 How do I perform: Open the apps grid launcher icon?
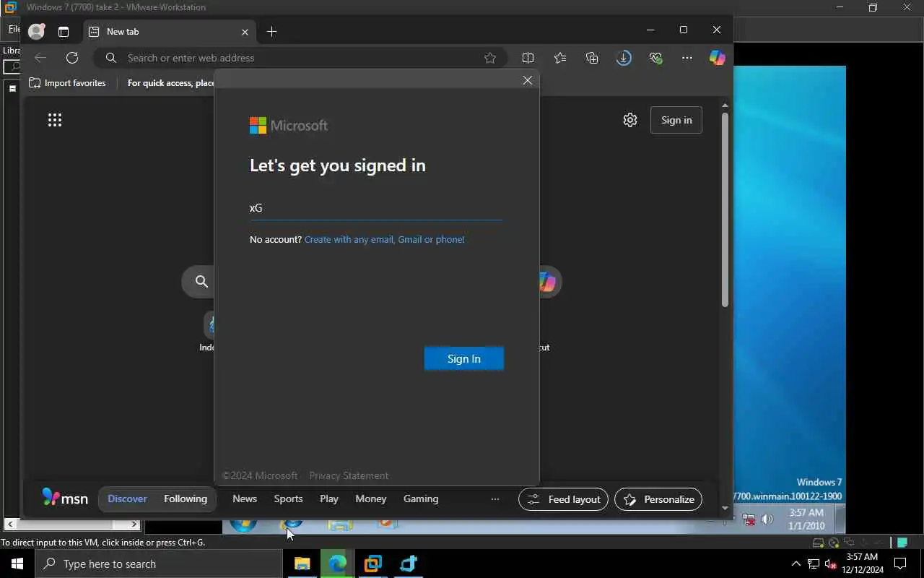55,120
